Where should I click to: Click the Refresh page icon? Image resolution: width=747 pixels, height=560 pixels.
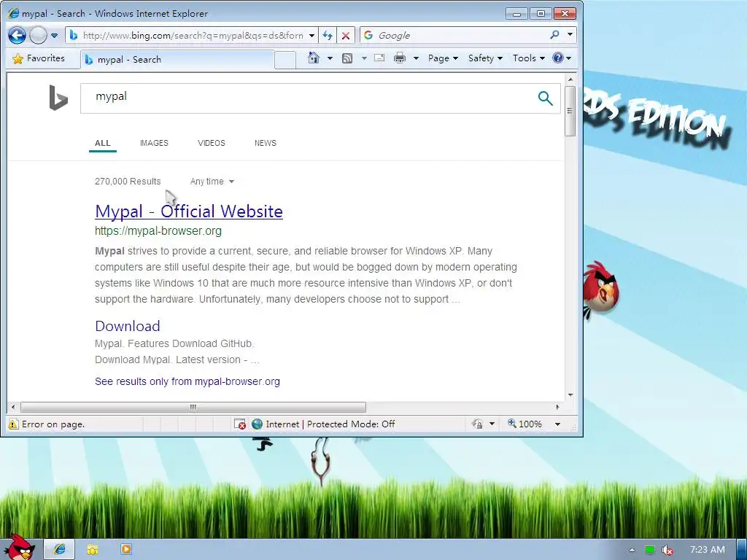tap(328, 35)
